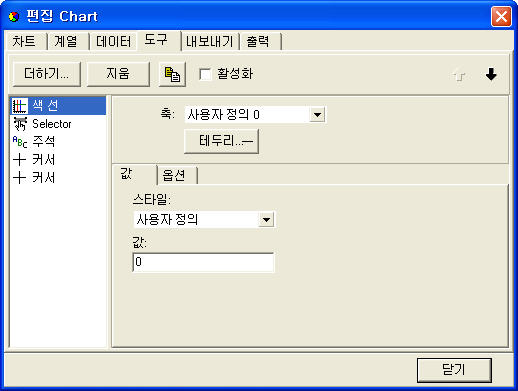Image resolution: width=518 pixels, height=391 pixels.
Task: Move the tool up with the greyed arrow
Action: coord(459,75)
